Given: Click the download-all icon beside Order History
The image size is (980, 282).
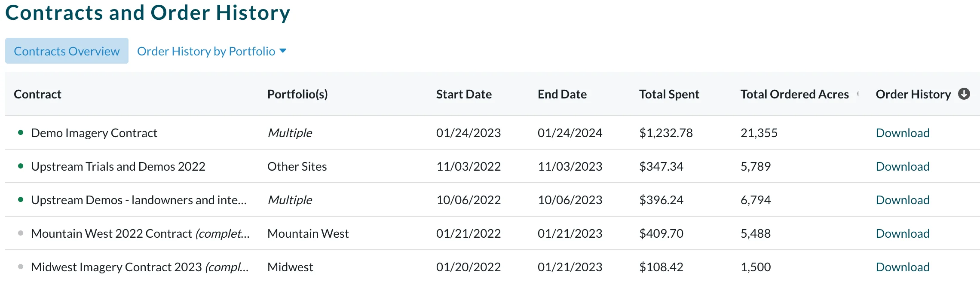Looking at the screenshot, I should pos(964,94).
